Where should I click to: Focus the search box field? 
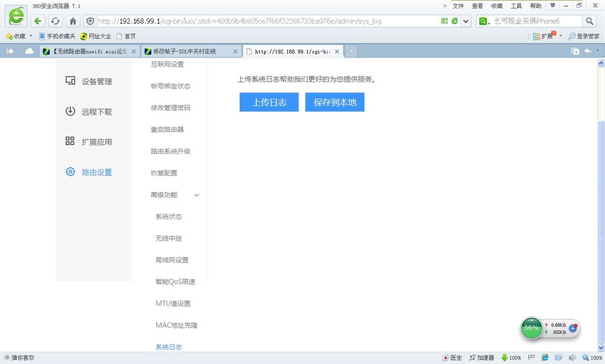point(537,21)
